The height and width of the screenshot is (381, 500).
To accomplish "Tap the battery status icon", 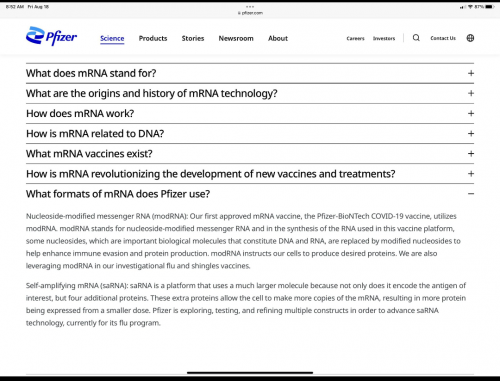I will [490, 7].
